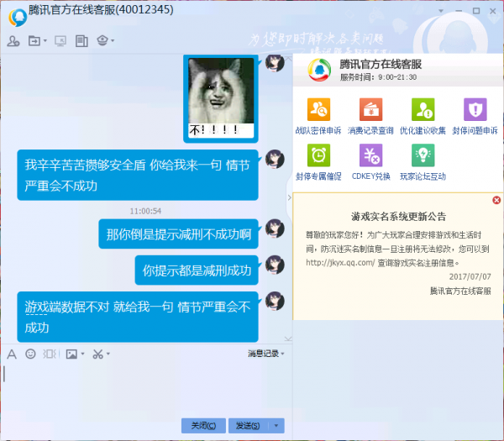504x441 pixels.
Task: Click the file transfer folder icon
Action: pos(34,41)
